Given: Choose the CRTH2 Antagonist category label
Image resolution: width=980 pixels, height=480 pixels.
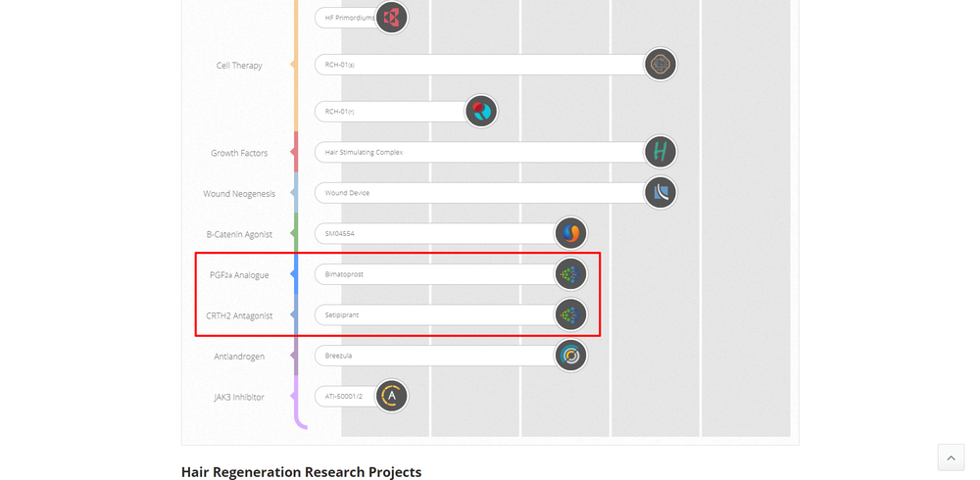Looking at the screenshot, I should point(239,316).
